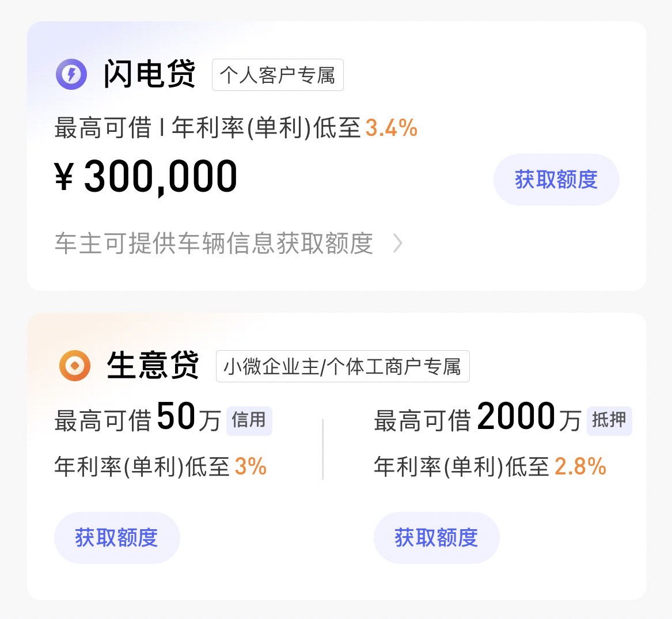Expand the 车主可提供车辆信息获取额度 chevron
The width and height of the screenshot is (672, 619).
(x=398, y=244)
